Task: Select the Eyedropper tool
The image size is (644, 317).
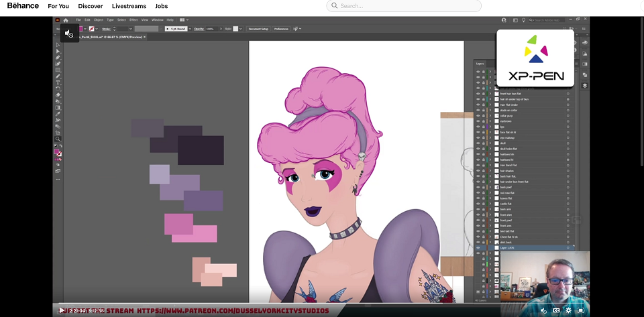Action: tap(58, 114)
